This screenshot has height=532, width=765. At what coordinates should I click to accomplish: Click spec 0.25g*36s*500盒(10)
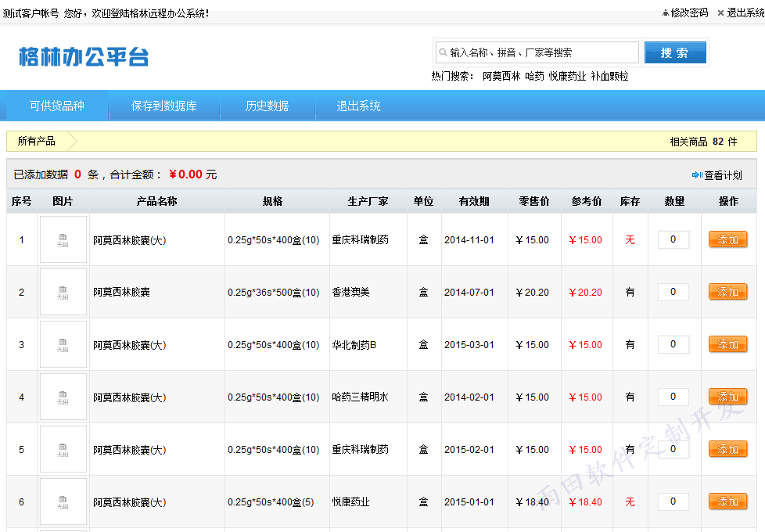point(273,293)
